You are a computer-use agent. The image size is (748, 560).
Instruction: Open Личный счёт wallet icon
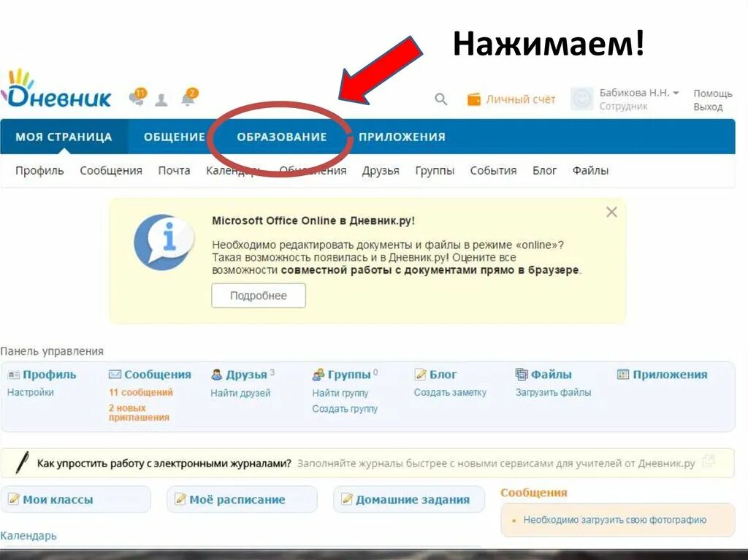pos(473,99)
